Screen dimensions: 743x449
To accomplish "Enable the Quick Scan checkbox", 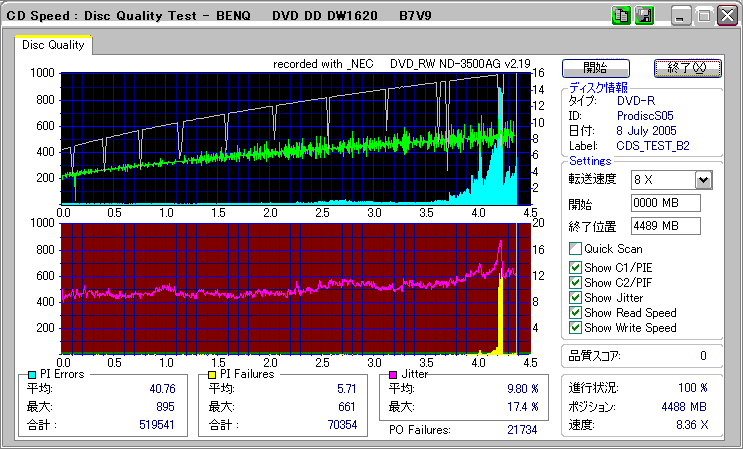I will (x=575, y=248).
